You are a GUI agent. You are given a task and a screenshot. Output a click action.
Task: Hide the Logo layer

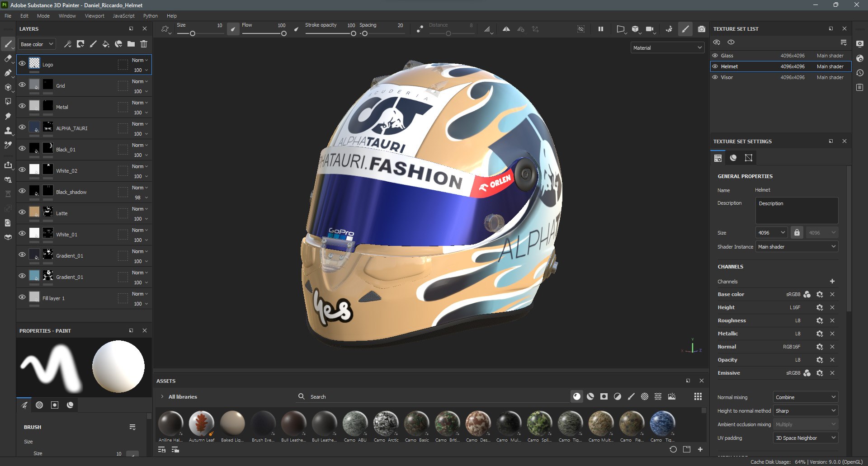pos(22,63)
